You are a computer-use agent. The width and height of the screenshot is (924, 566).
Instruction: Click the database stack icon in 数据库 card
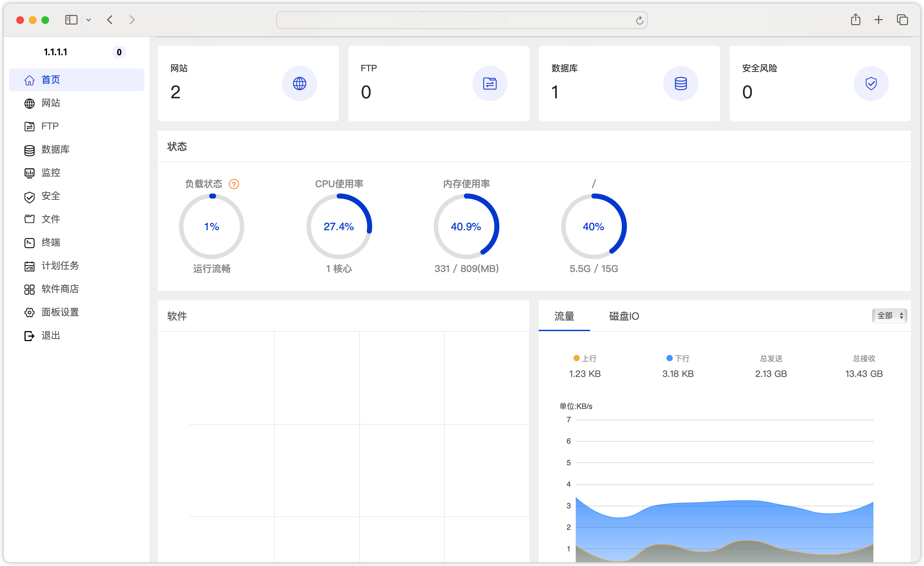[680, 83]
